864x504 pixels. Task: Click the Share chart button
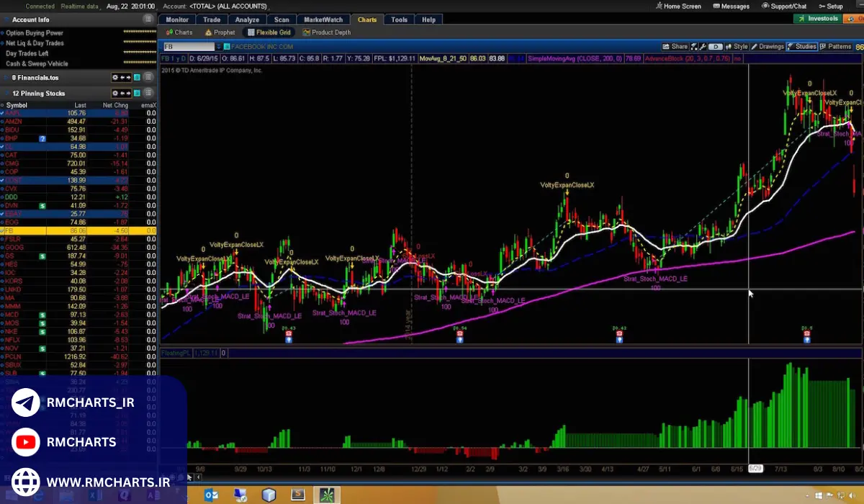click(x=675, y=47)
